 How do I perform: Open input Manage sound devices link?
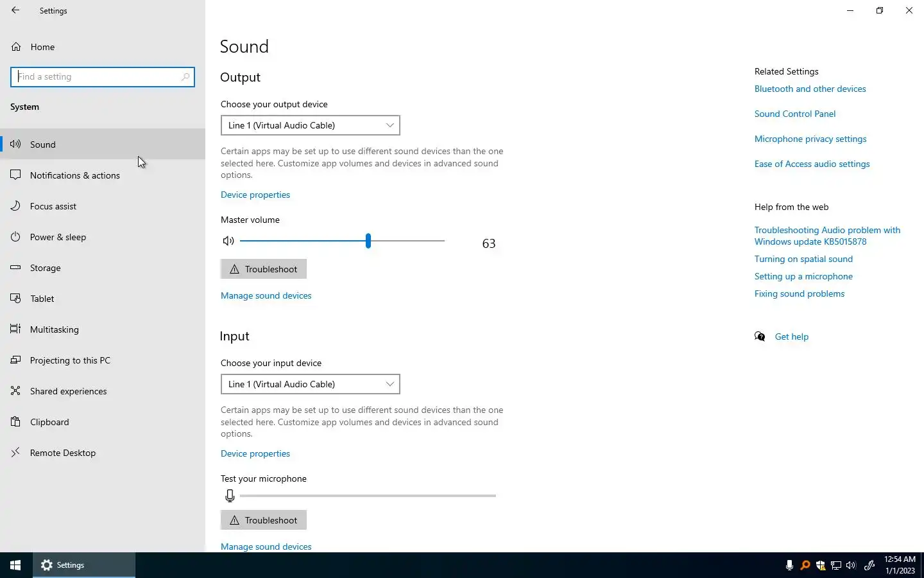[x=266, y=547]
